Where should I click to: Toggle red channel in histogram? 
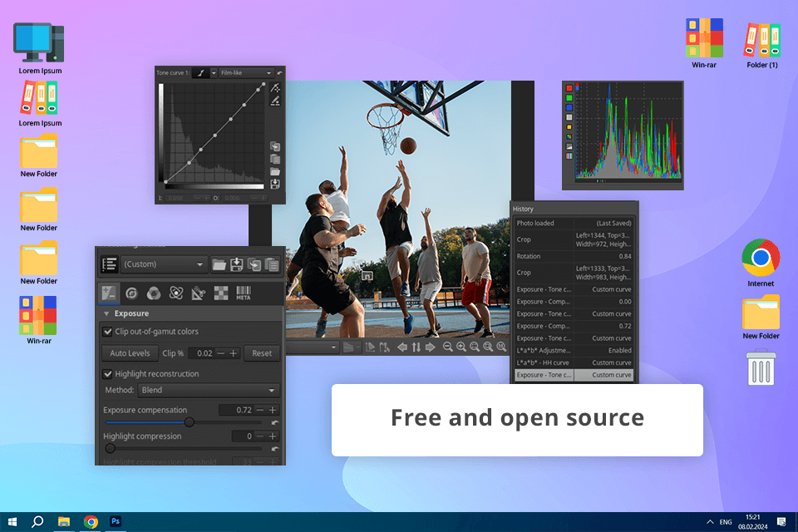point(569,88)
